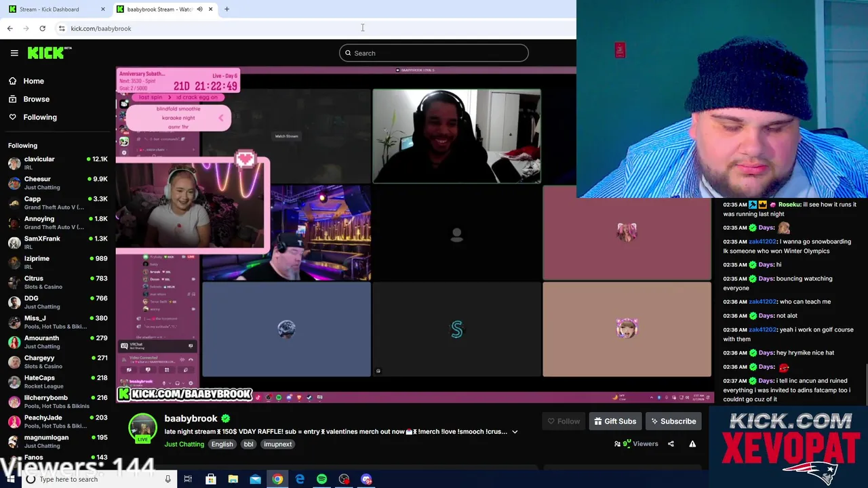Viewport: 868px width, 488px height.
Task: Open Citrus Slots & Casino channel
Action: point(58,282)
